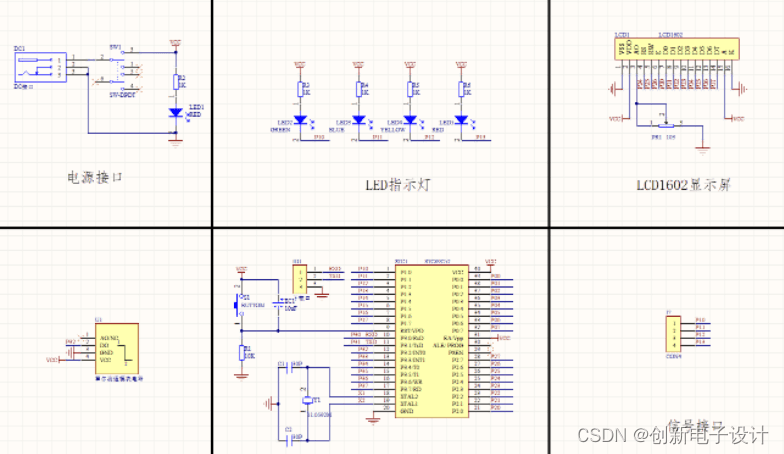The image size is (784, 454).
Task: Select resistor R4 above the blue LED
Action: pos(358,89)
